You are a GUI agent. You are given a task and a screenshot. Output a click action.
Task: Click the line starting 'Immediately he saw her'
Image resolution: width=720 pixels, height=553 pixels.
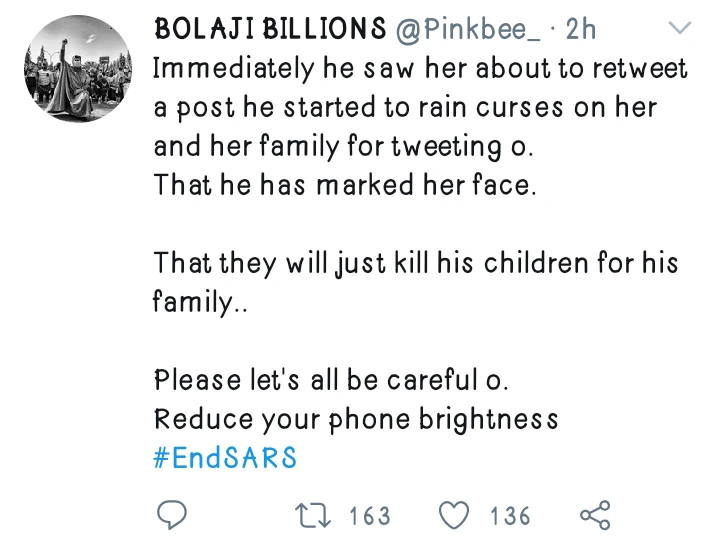point(421,69)
